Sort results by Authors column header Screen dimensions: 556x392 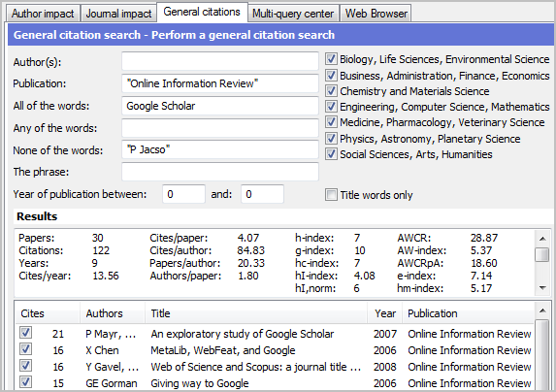tap(113, 313)
